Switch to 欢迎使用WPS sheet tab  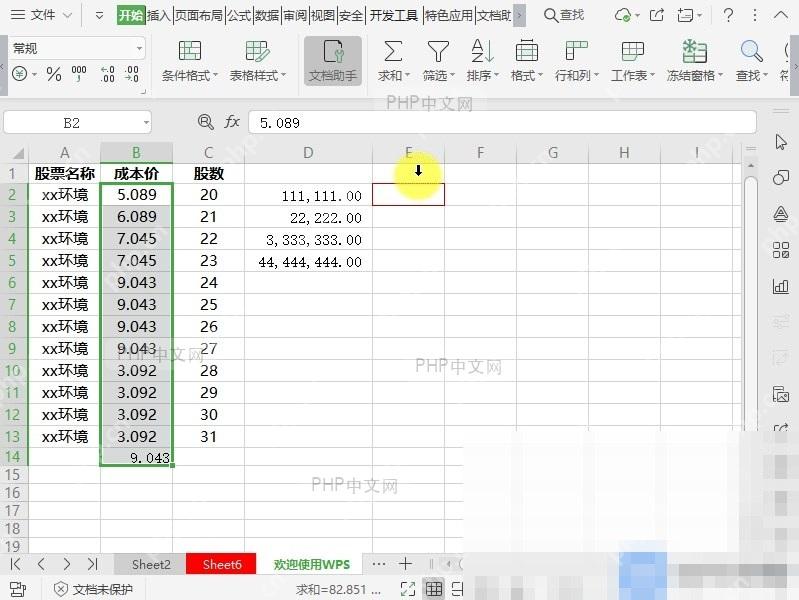311,564
